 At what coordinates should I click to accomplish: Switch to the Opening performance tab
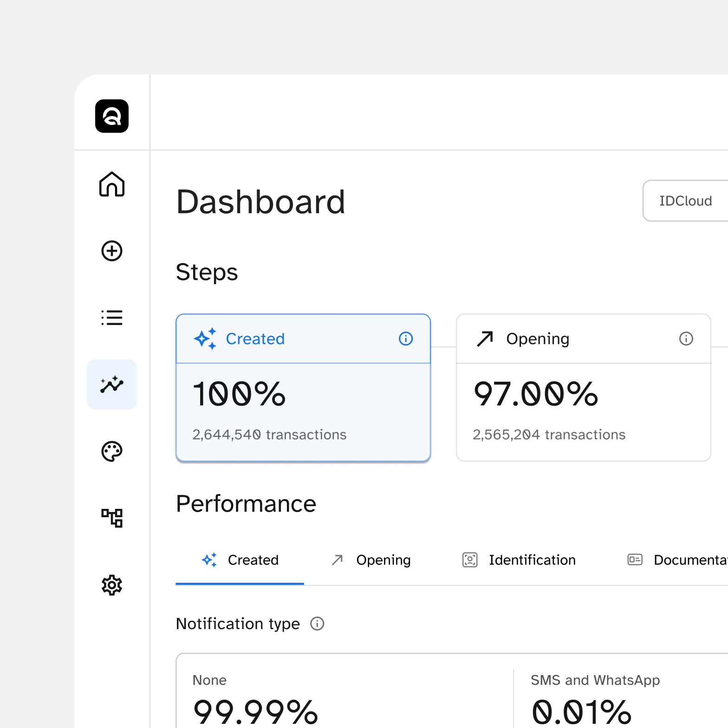pos(371,560)
